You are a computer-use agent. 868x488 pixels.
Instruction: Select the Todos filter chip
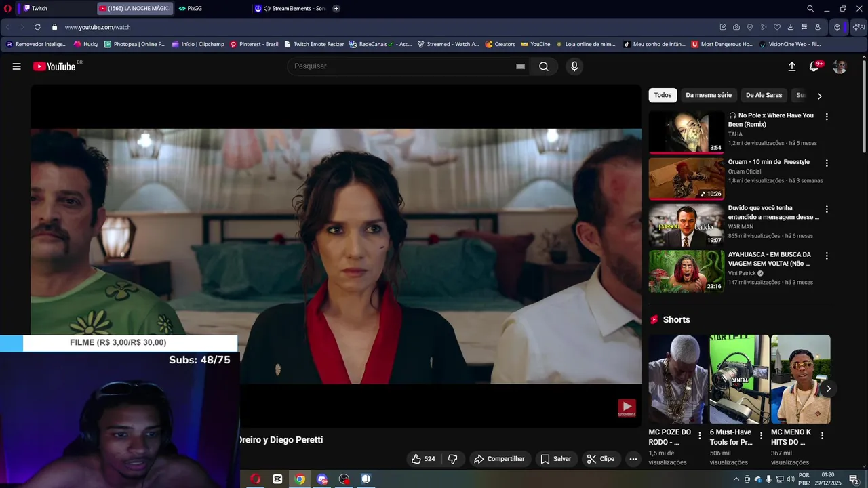pyautogui.click(x=663, y=95)
